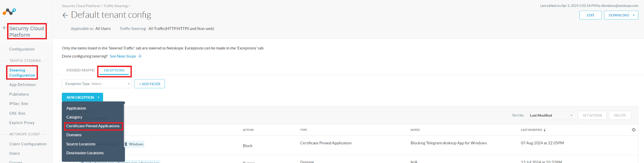Image resolution: width=644 pixels, height=163 pixels.
Task: Expand the New Exception dropdown button
Action: 83,98
